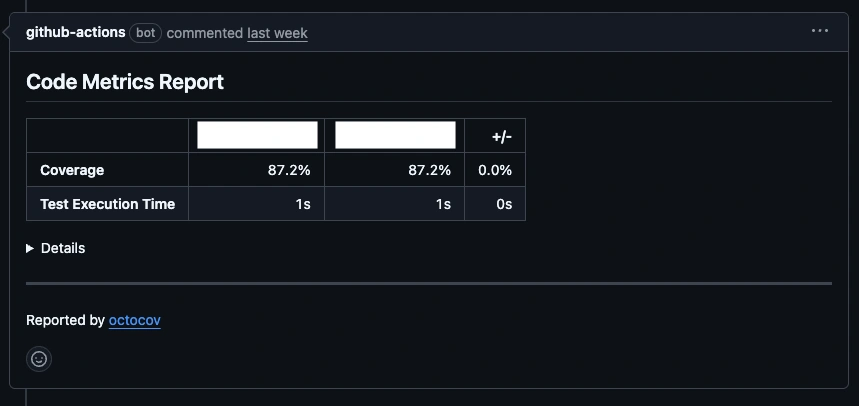Click the Coverage row label
859x406 pixels.
pos(72,170)
